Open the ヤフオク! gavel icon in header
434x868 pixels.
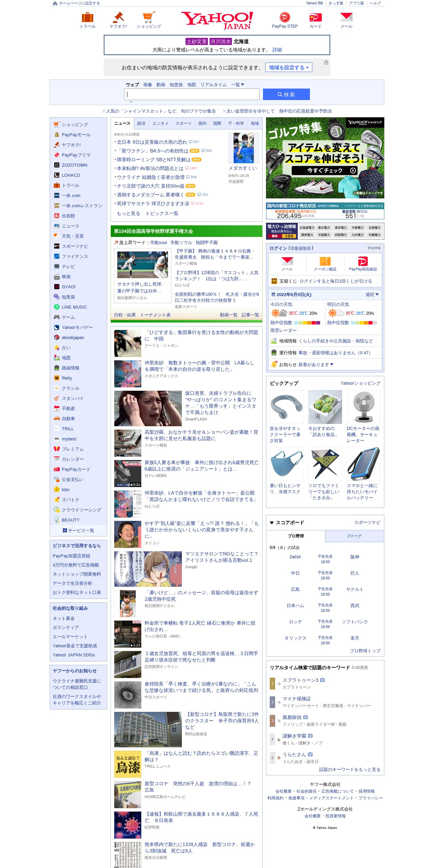(x=118, y=17)
